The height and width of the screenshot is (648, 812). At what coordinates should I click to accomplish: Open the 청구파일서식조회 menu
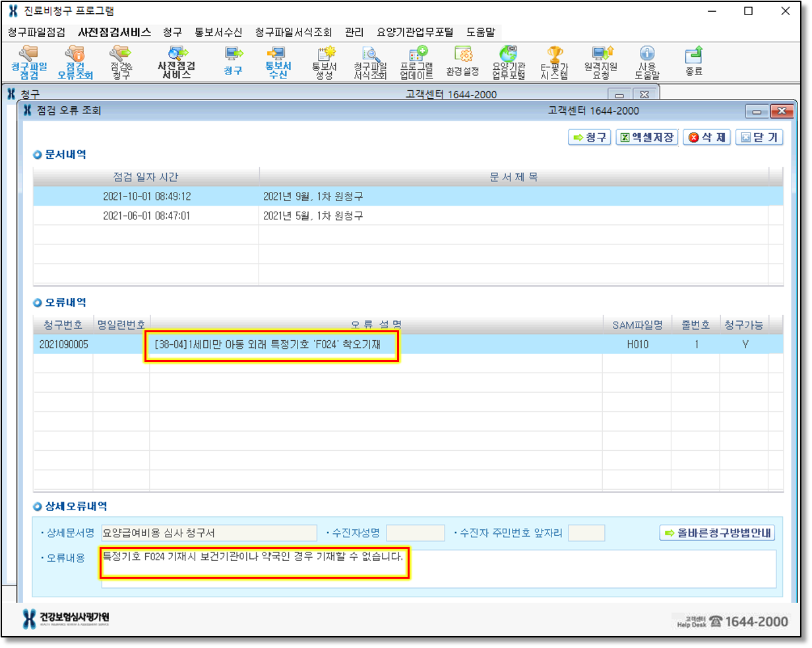294,32
